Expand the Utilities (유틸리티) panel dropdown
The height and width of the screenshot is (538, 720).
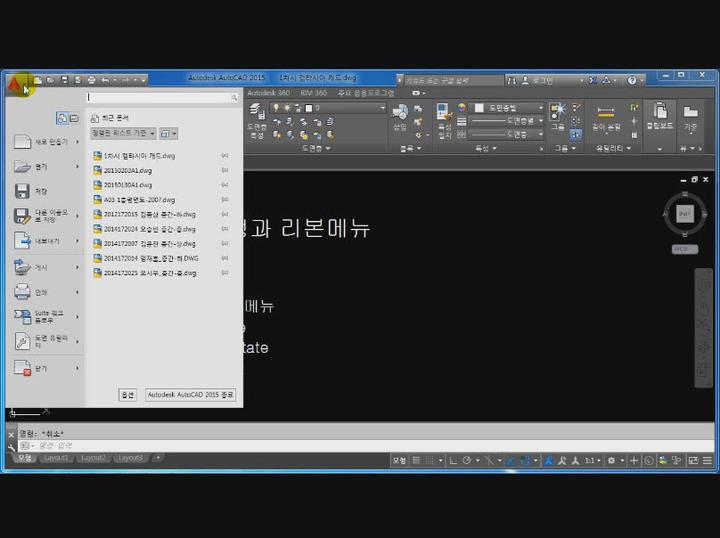(613, 148)
